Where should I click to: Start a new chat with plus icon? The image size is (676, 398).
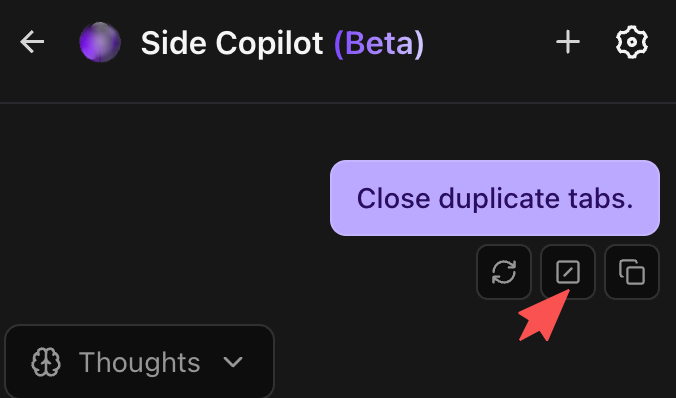point(568,42)
